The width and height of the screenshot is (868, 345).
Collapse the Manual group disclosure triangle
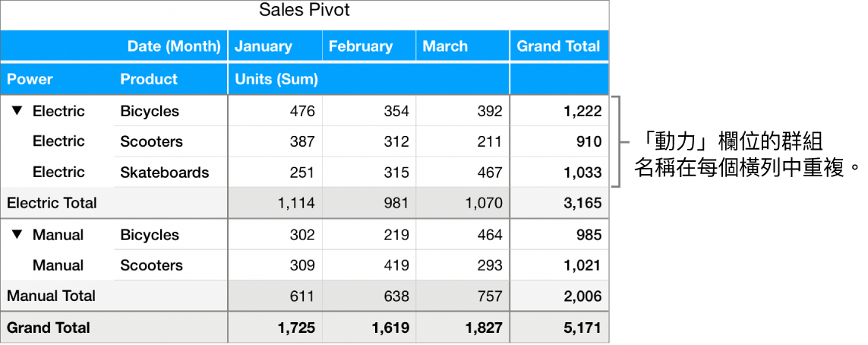pyautogui.click(x=16, y=235)
